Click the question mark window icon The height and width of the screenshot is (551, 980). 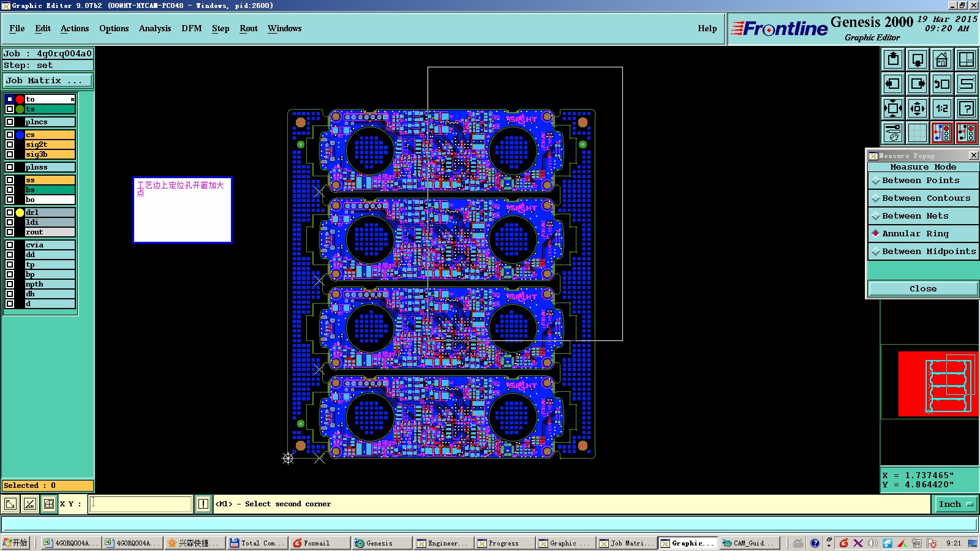click(967, 108)
